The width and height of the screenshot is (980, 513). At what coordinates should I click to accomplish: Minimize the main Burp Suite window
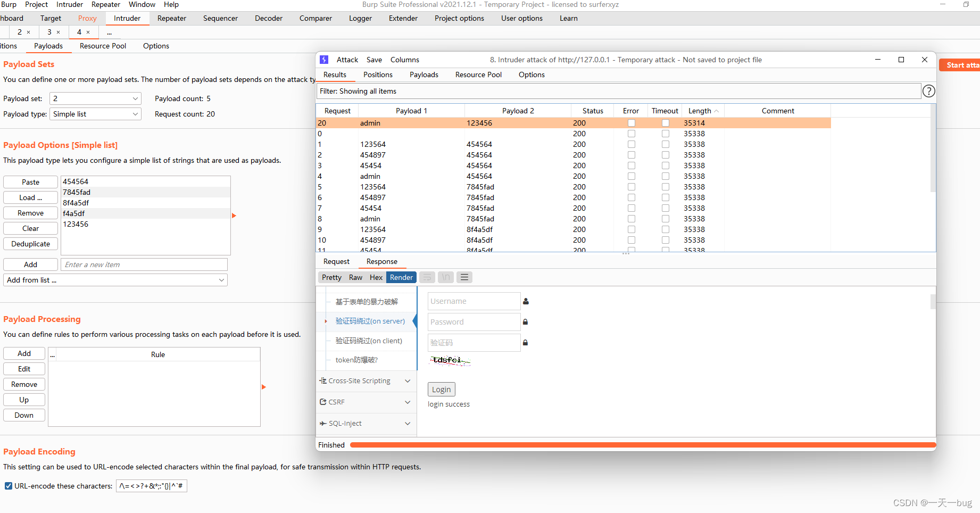(943, 4)
